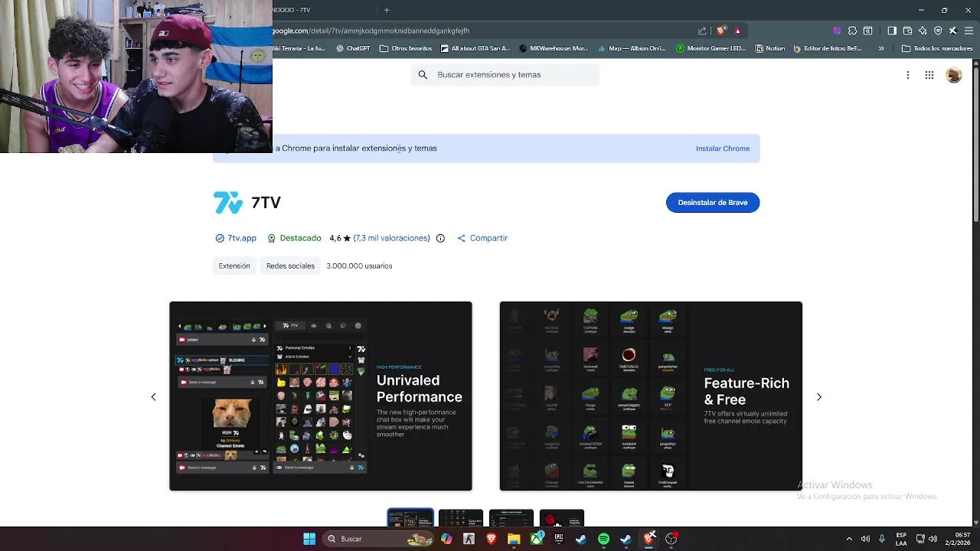Click the Destacado badge
Screen dimensions: 980x551
[294, 238]
